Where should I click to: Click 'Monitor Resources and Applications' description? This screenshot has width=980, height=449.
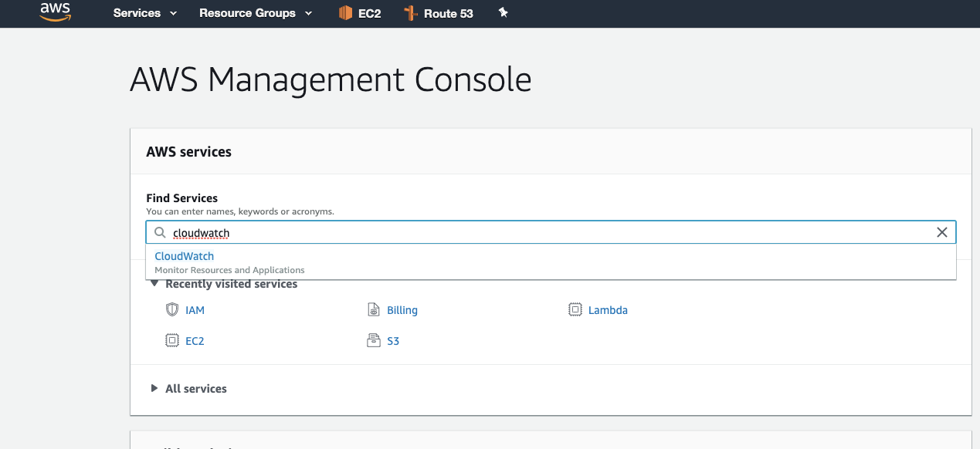coord(229,270)
